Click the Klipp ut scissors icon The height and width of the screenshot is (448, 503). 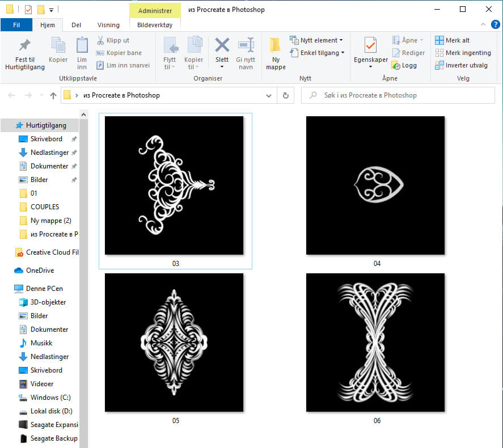click(x=100, y=40)
